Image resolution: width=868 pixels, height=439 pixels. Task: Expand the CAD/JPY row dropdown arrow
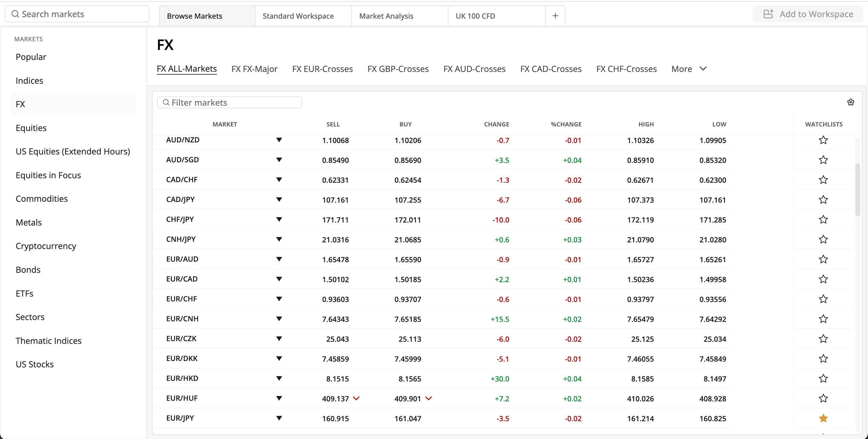click(279, 200)
